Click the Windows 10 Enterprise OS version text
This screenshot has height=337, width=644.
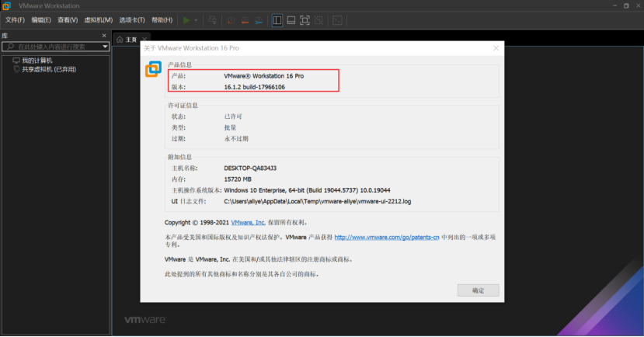307,190
